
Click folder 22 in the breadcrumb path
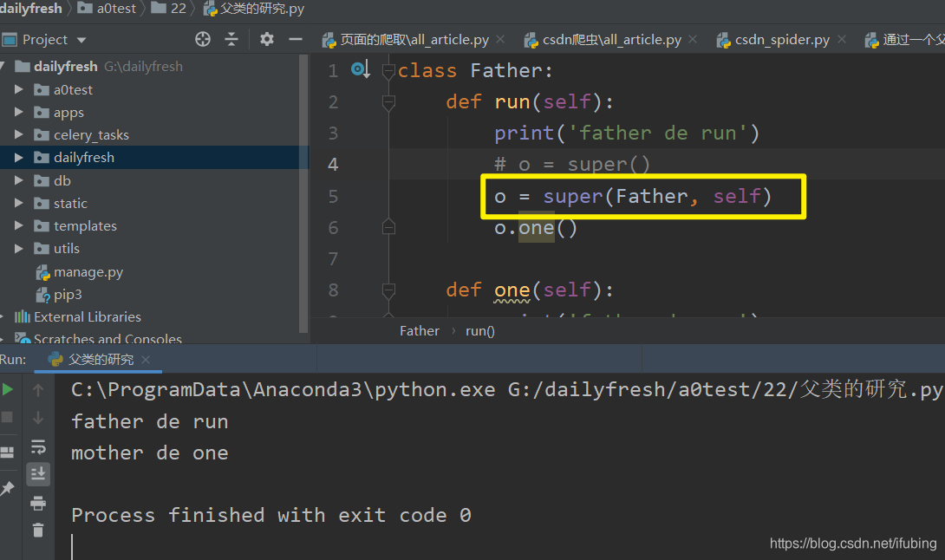(169, 9)
